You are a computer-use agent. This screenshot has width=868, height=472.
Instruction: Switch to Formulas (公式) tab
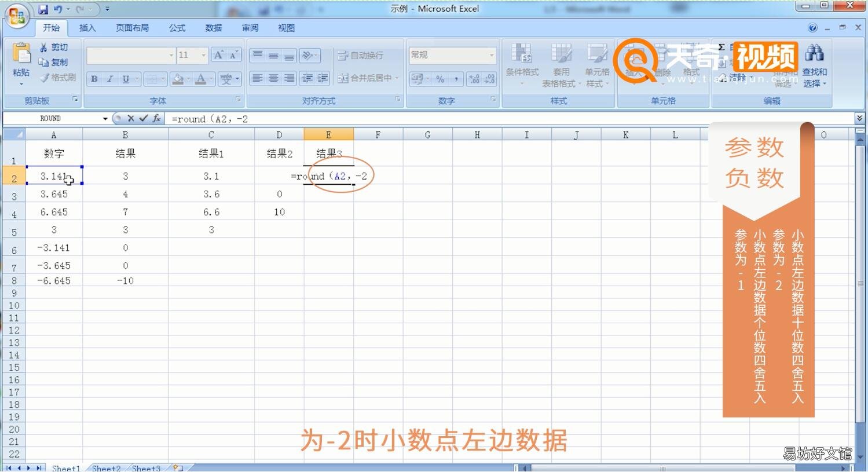pos(177,28)
